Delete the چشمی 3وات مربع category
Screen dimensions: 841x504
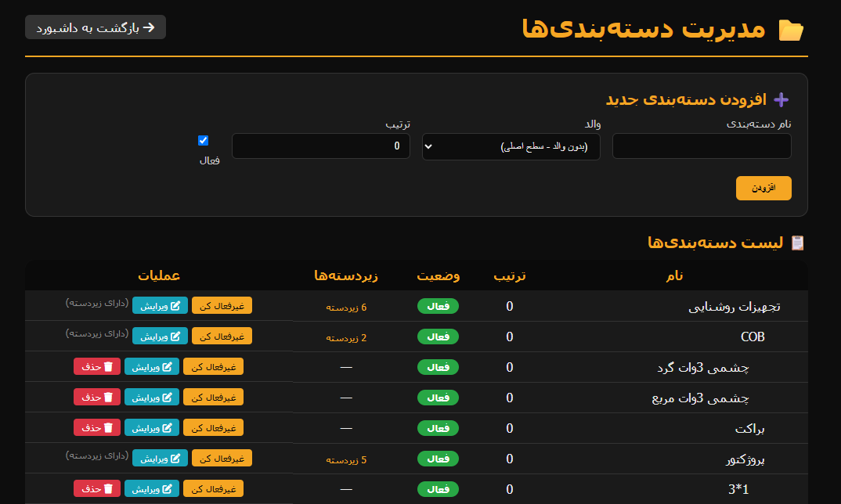pyautogui.click(x=97, y=398)
